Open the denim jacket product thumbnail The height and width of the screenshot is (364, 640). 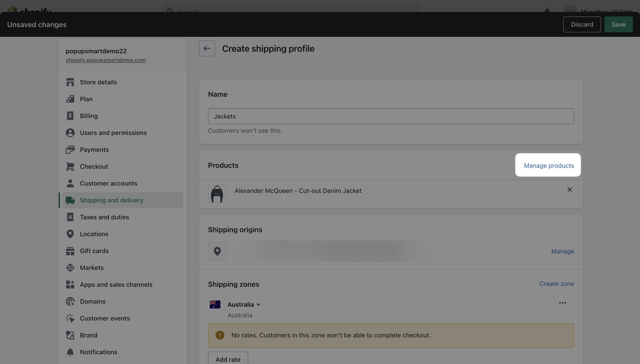click(x=217, y=194)
